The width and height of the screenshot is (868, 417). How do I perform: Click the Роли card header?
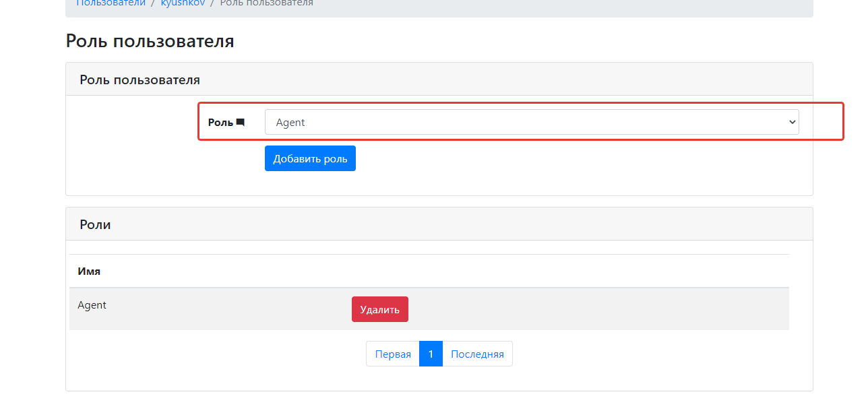point(95,224)
